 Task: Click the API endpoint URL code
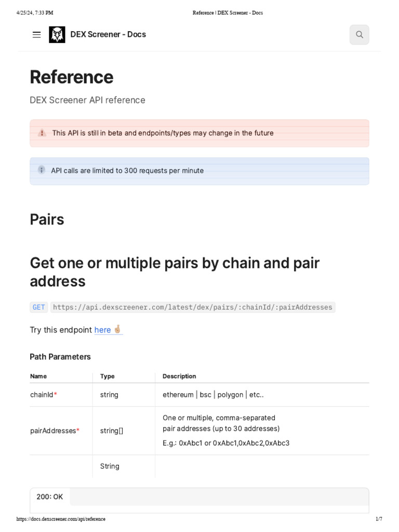click(x=192, y=307)
